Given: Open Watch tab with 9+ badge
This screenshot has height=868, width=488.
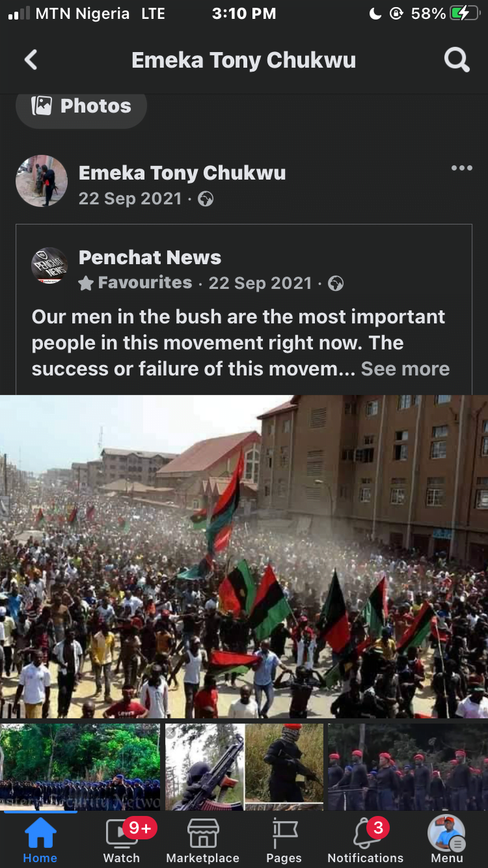Looking at the screenshot, I should 122,841.
